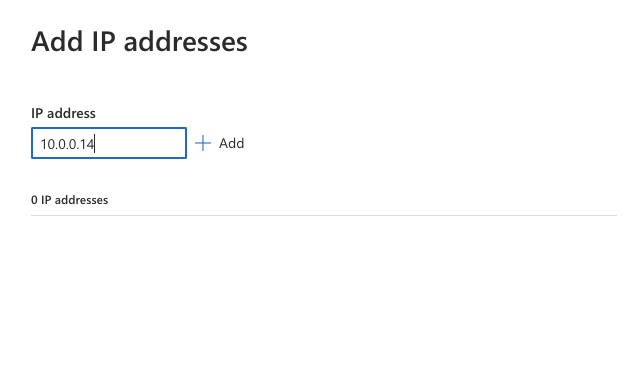641x377 pixels.
Task: Click the empty right part of IP field
Action: tap(141, 143)
